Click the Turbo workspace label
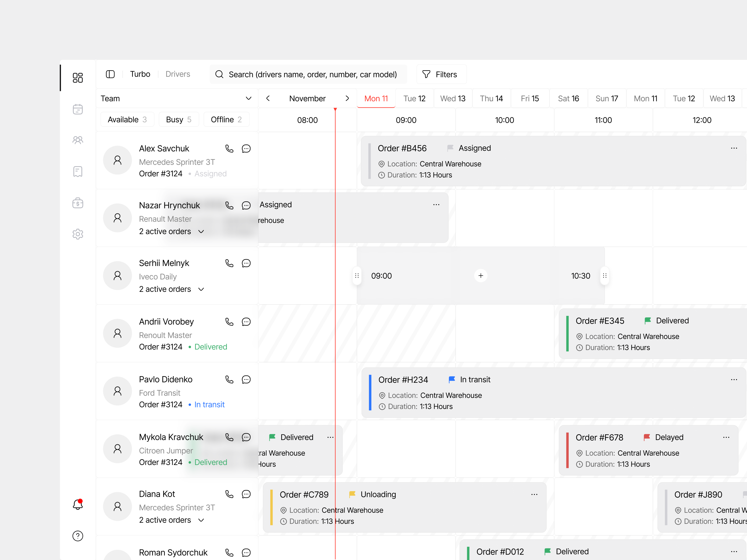Screen dimensions: 747x560 pyautogui.click(x=140, y=74)
